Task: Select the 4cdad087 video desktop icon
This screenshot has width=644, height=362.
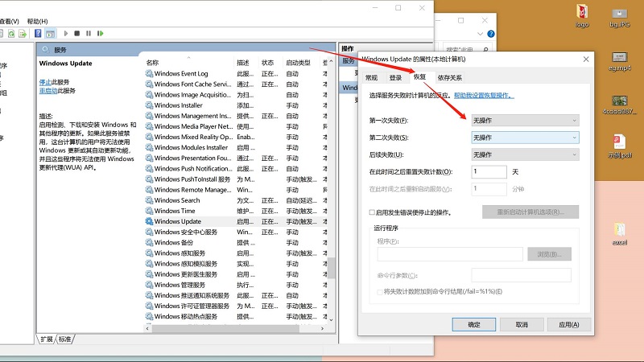Action: point(619,105)
